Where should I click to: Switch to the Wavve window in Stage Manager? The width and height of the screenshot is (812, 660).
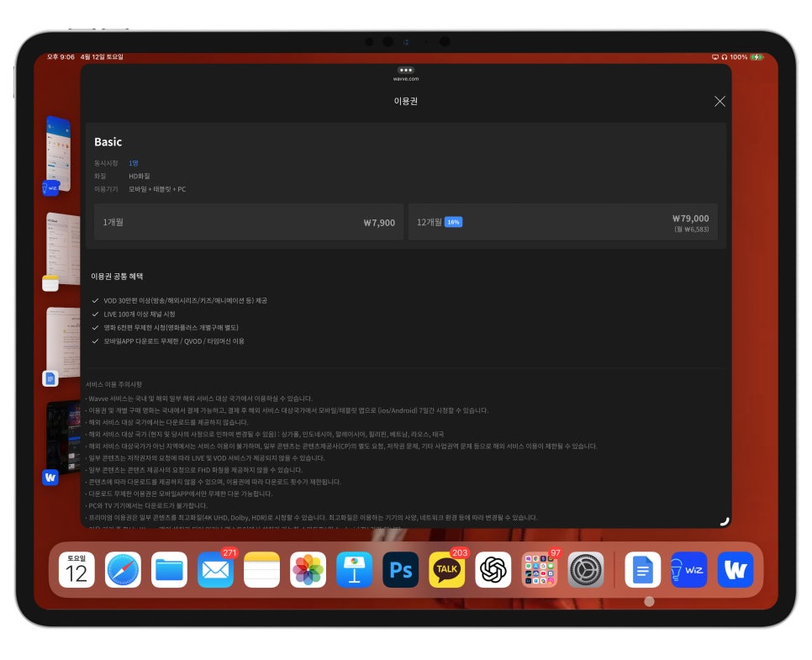click(x=62, y=438)
